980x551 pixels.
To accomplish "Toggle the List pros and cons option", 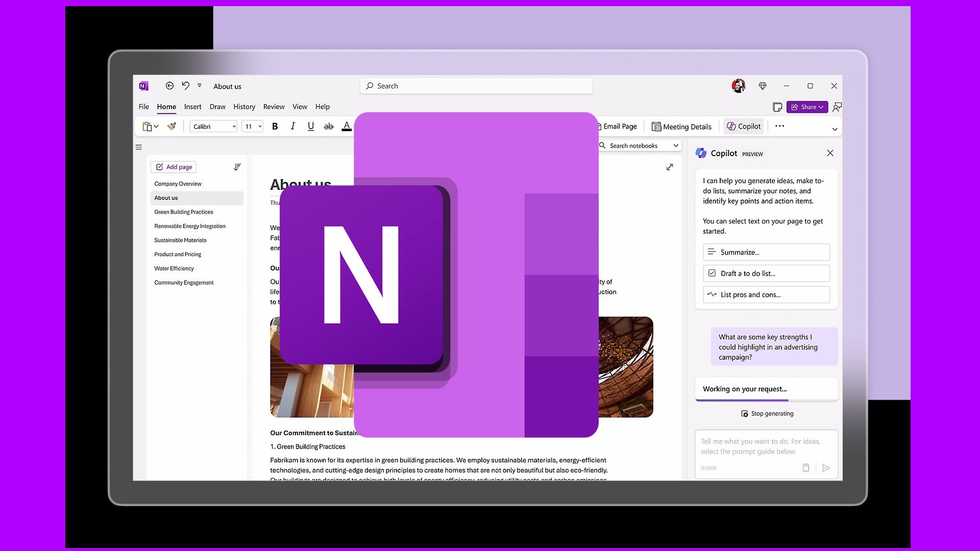I will (x=766, y=294).
